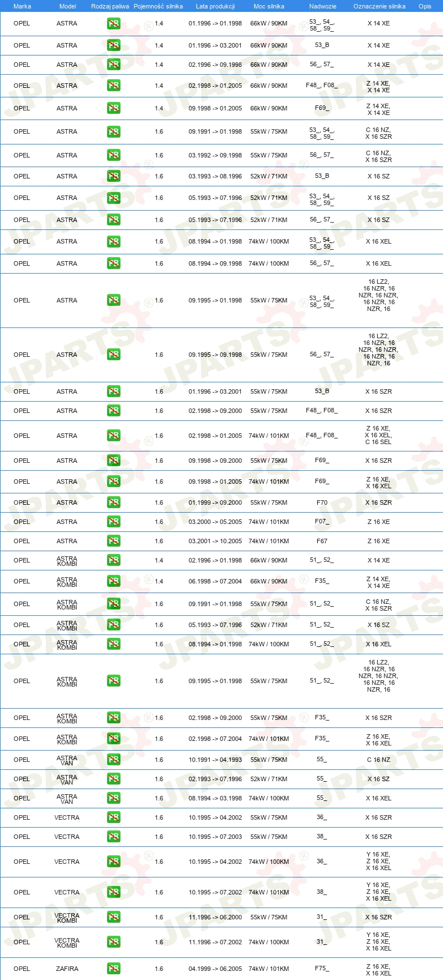Select fuel icon in ASTRA VAN 10.1991 -> 04.1993 row

[114, 760]
